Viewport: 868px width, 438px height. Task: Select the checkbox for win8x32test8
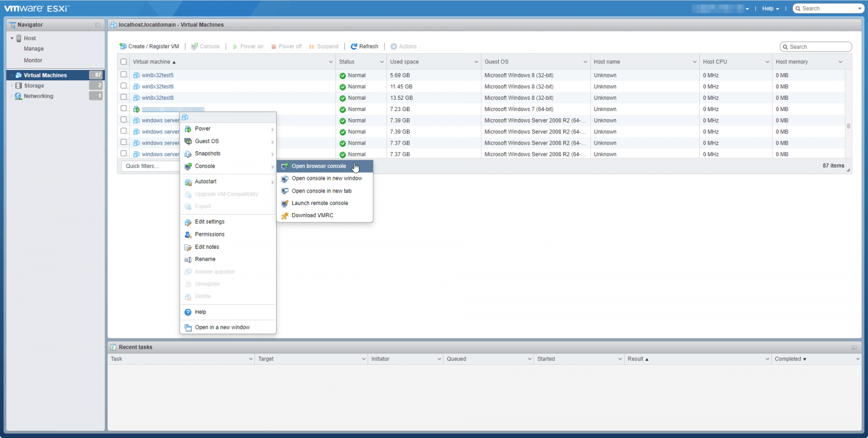tap(124, 98)
